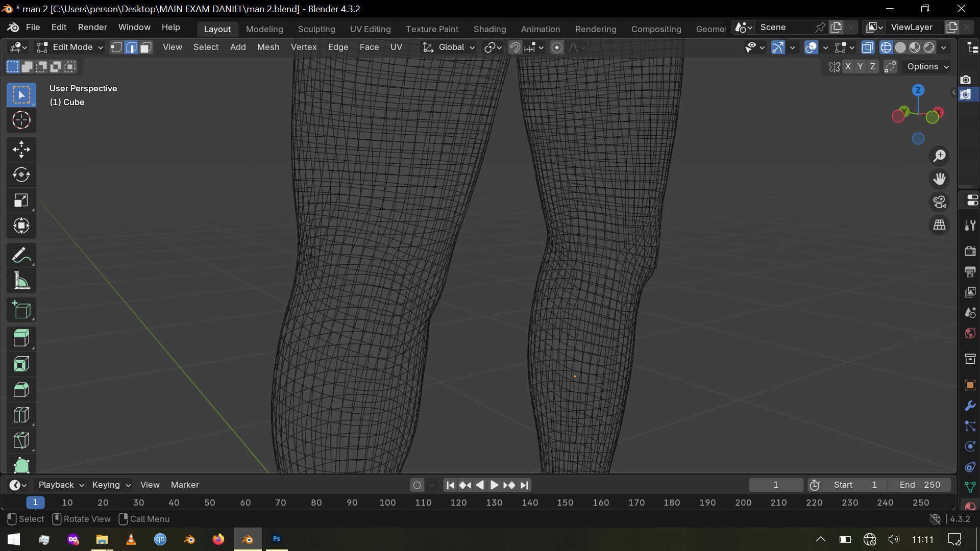Click the Start frame field
The height and width of the screenshot is (551, 980).
(x=855, y=485)
